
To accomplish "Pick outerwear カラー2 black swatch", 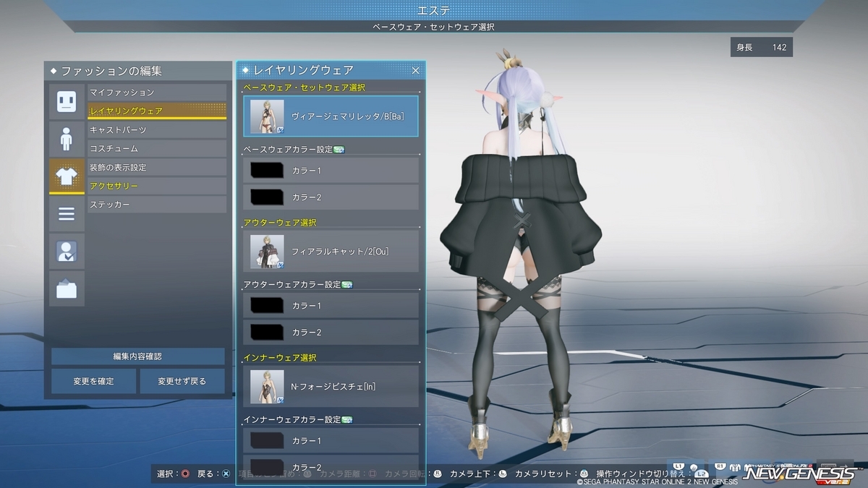I will [266, 333].
